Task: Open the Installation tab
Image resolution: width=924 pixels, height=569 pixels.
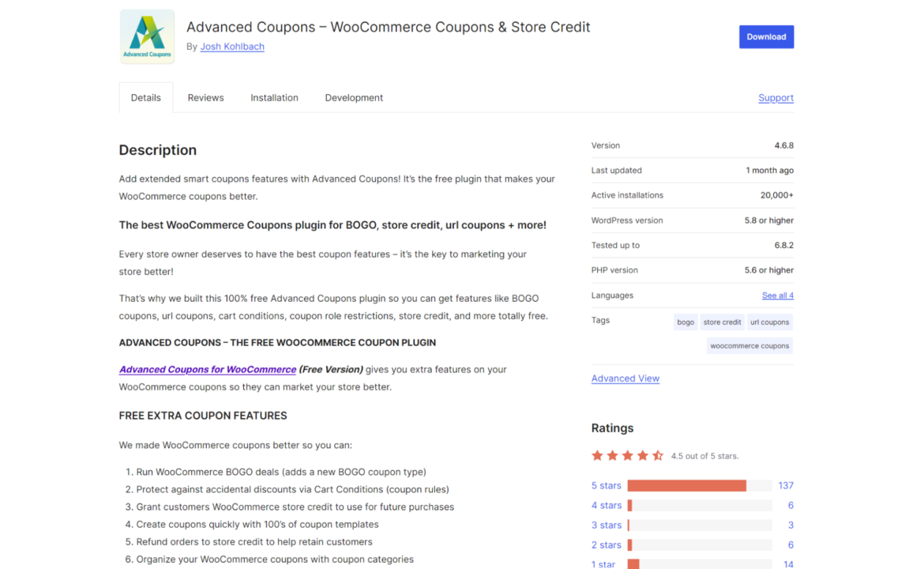Action: pos(274,98)
